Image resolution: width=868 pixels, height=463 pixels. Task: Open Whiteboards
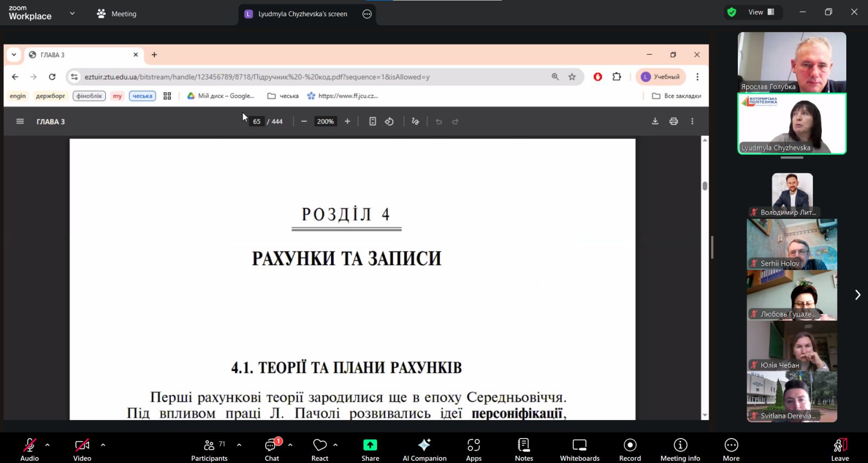click(579, 449)
